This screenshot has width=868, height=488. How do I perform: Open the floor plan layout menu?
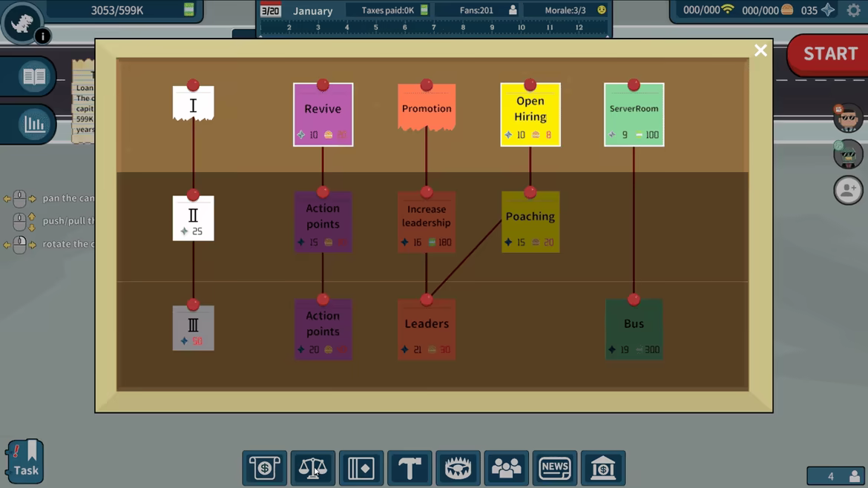[x=361, y=468]
